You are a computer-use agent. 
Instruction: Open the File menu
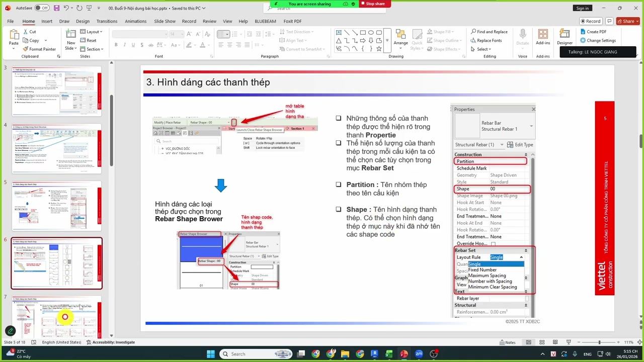coord(11,21)
